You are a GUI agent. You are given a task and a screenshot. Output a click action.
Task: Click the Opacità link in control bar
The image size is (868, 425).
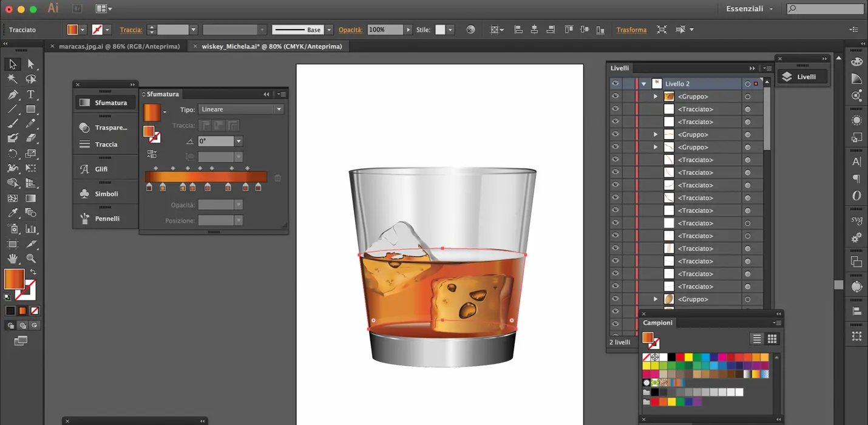pyautogui.click(x=350, y=30)
